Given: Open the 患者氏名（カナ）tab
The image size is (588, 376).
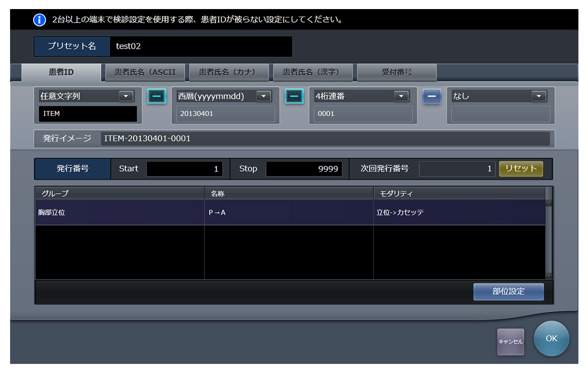Looking at the screenshot, I should (227, 72).
